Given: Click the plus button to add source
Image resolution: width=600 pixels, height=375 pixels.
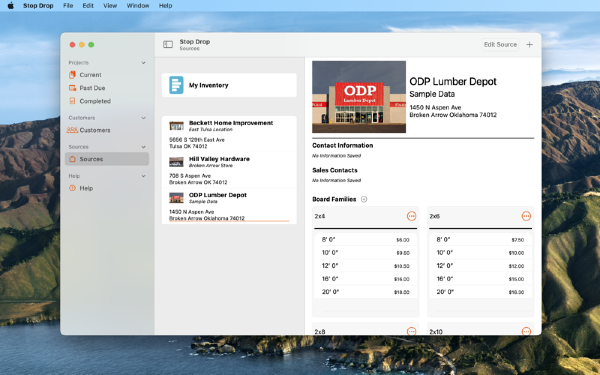Looking at the screenshot, I should click(529, 44).
